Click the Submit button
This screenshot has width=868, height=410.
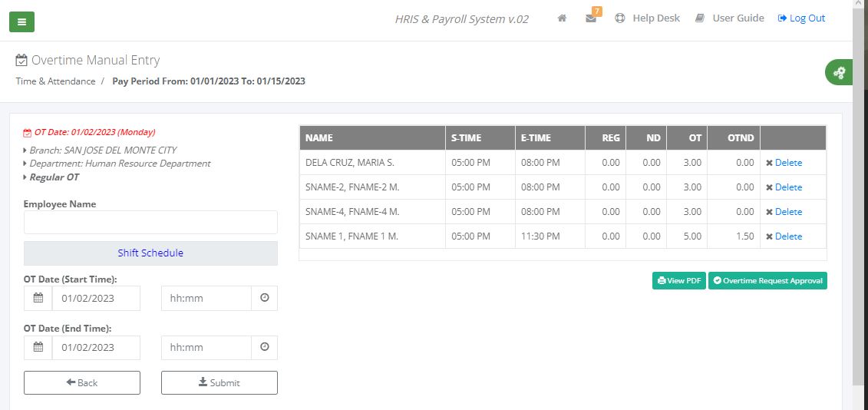tap(219, 383)
